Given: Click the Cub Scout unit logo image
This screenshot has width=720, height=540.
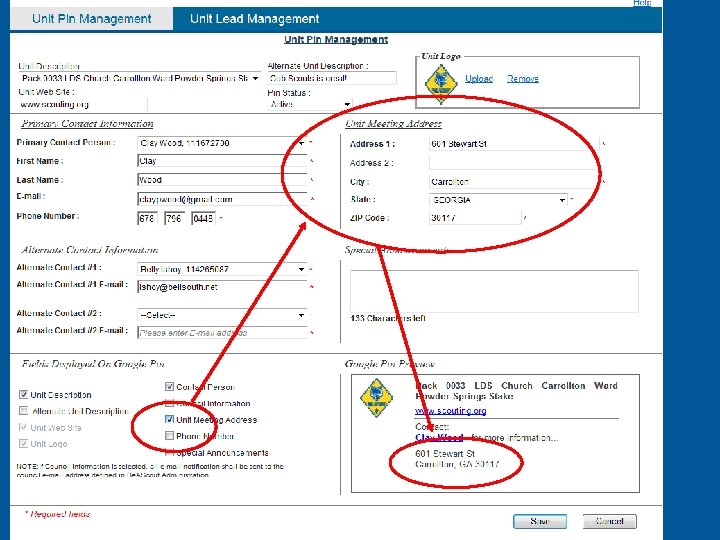Looking at the screenshot, I should 441,84.
